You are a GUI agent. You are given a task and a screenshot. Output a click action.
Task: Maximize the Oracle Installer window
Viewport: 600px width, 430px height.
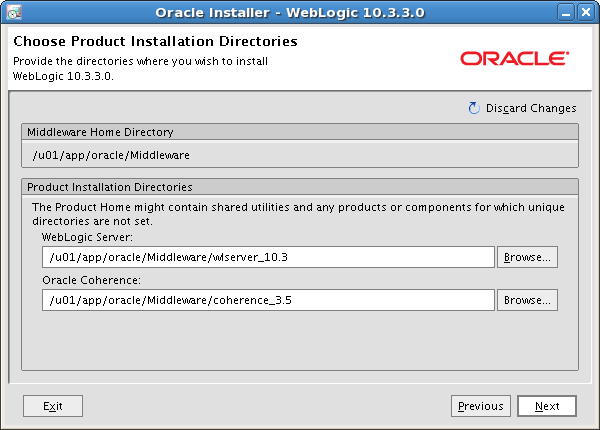click(x=567, y=11)
